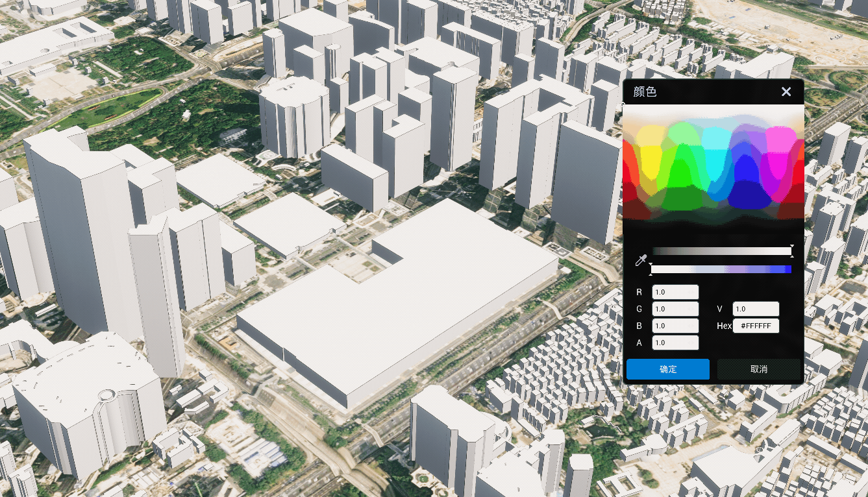Click the V value input field
Viewport: 868px width, 497px height.
[756, 309]
